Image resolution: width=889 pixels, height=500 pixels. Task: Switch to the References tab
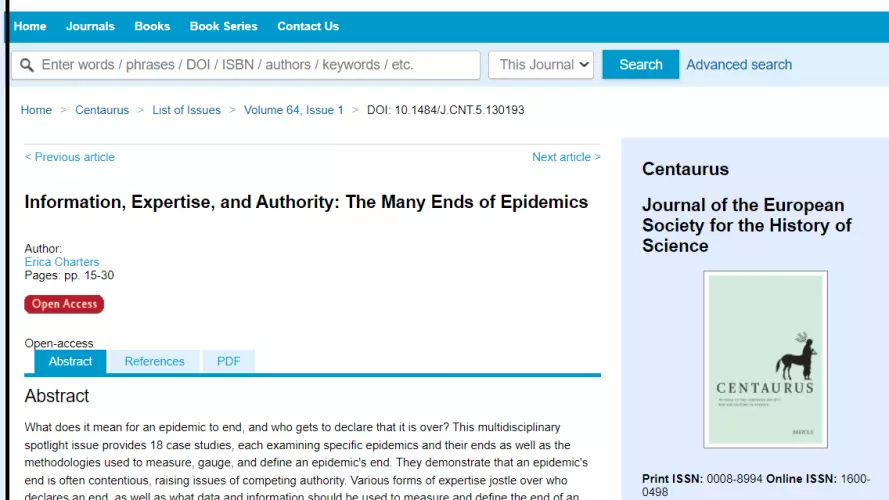tap(154, 362)
